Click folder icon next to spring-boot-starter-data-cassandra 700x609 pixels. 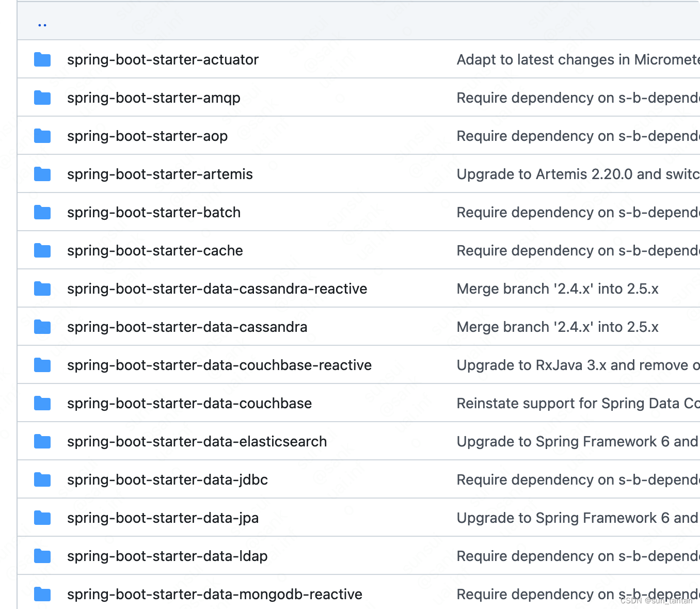[x=42, y=327]
